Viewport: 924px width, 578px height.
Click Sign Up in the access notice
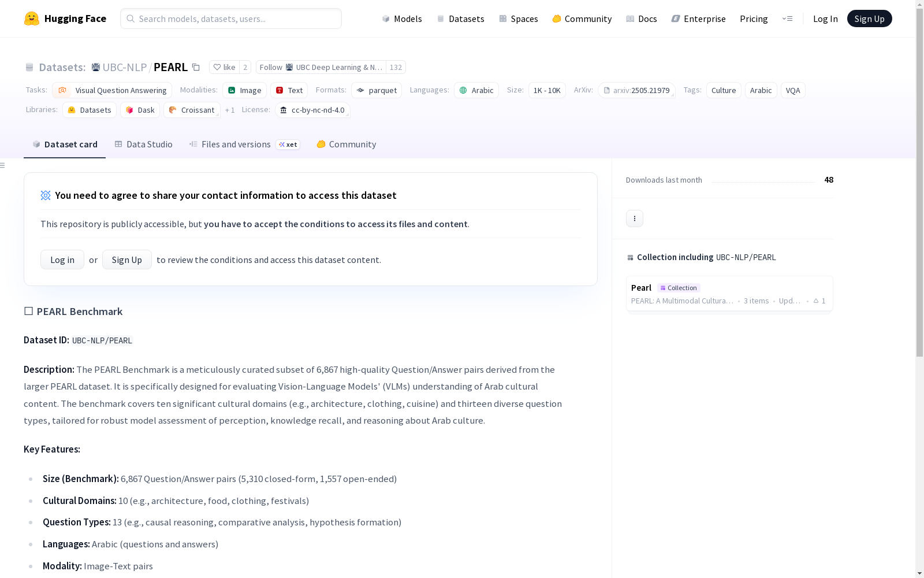pyautogui.click(x=127, y=260)
